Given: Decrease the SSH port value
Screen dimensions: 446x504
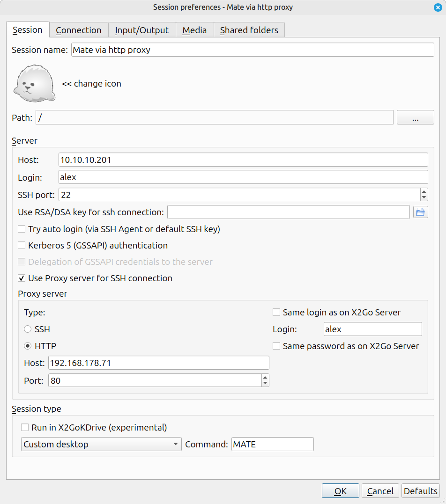Looking at the screenshot, I should (424, 197).
